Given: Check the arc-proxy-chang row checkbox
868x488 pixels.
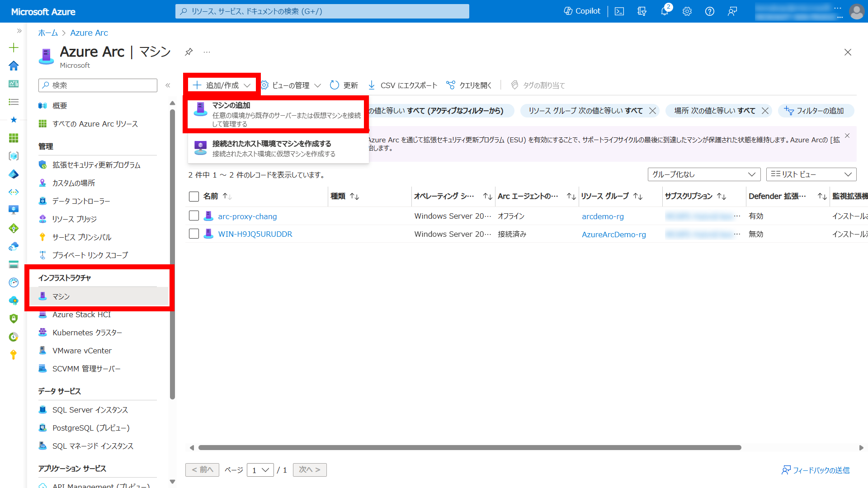Looking at the screenshot, I should [x=194, y=216].
